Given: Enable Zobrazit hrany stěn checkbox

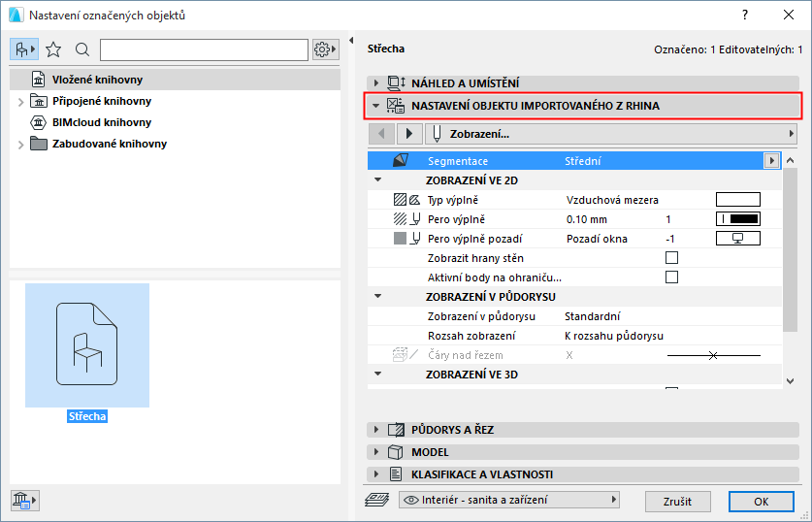Looking at the screenshot, I should coord(671,258).
